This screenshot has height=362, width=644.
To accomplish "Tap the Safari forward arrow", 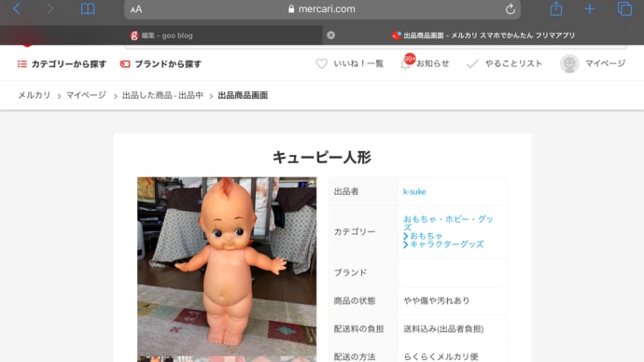I will point(49,8).
